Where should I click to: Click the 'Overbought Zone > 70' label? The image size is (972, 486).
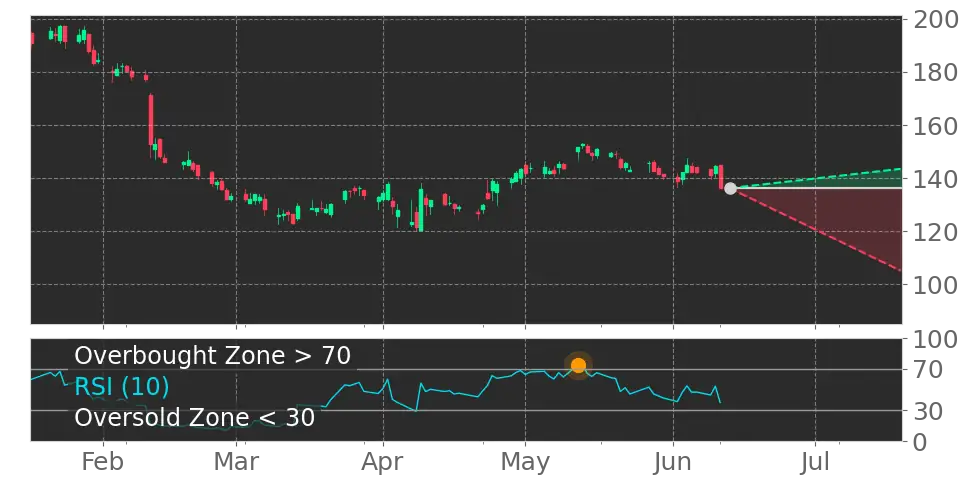pos(213,356)
